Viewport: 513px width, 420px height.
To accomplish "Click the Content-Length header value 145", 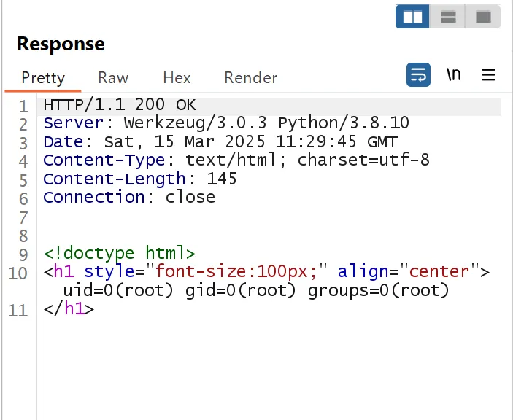I will point(222,179).
